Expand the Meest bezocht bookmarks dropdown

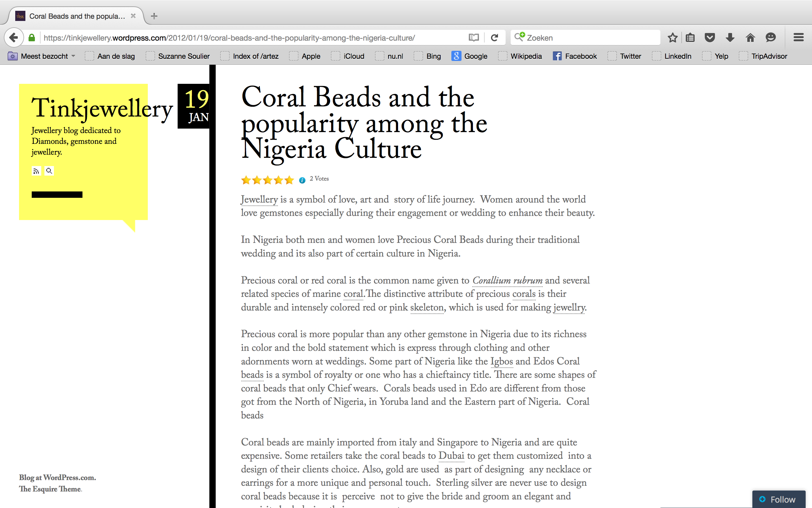(42, 56)
